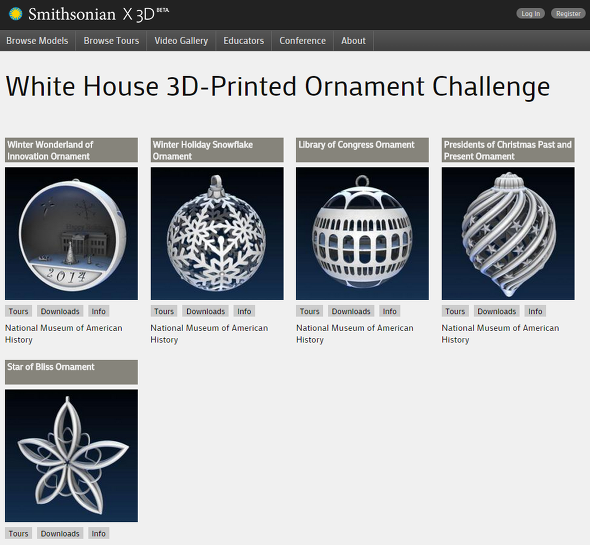Open Presidents of Christmas Past and Present title
Image resolution: width=590 pixels, height=545 pixels.
508,150
